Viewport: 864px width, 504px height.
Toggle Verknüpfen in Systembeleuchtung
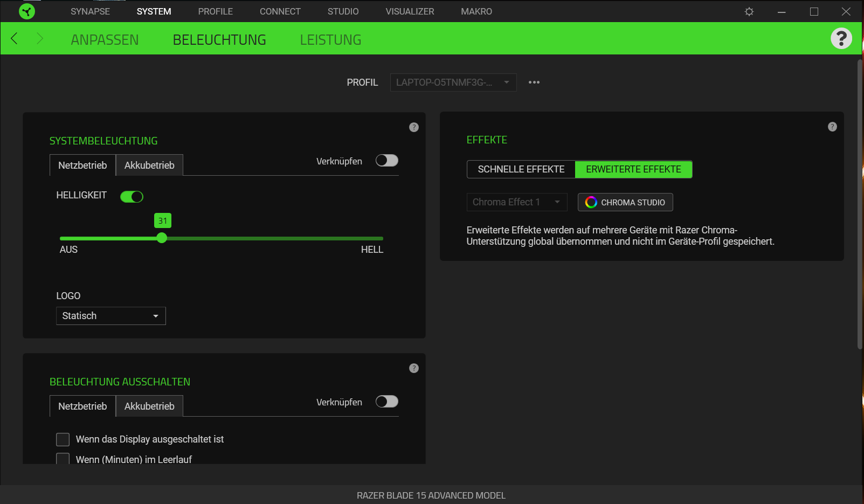point(387,161)
